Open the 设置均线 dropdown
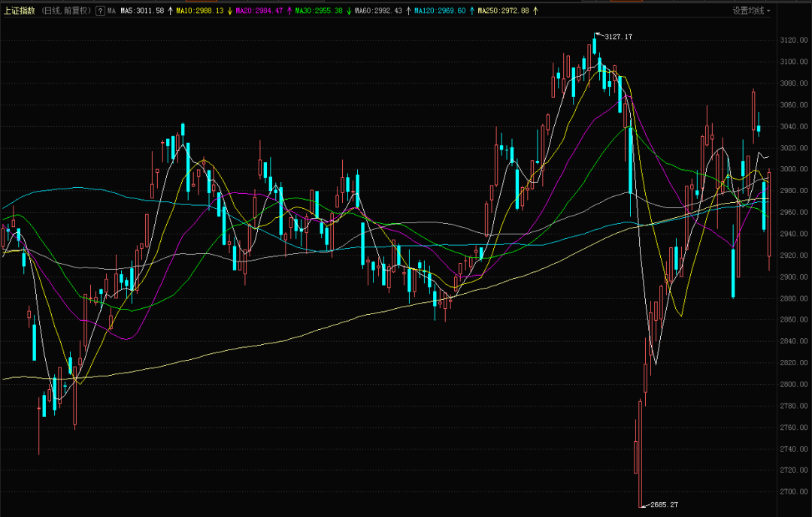This screenshot has width=812, height=517. tap(751, 11)
